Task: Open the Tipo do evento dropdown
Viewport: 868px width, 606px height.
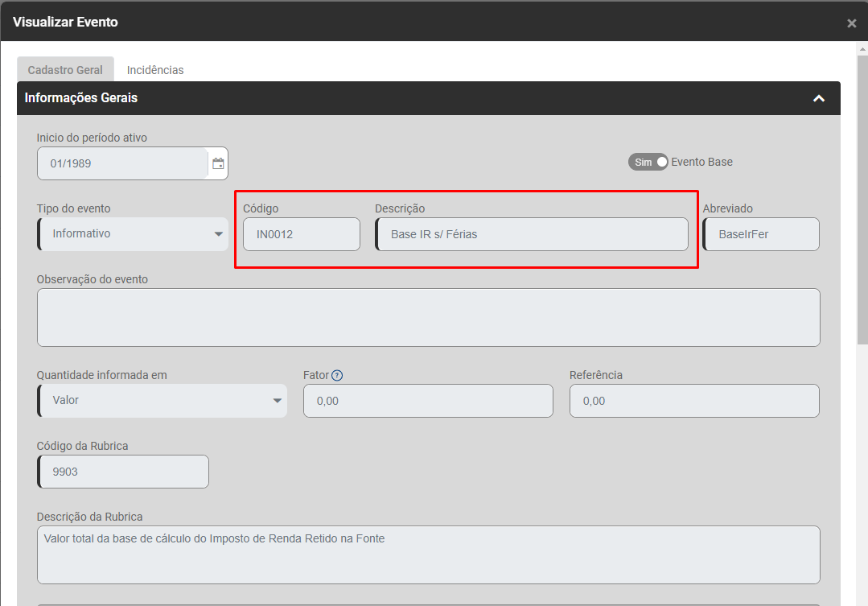Action: 133,234
